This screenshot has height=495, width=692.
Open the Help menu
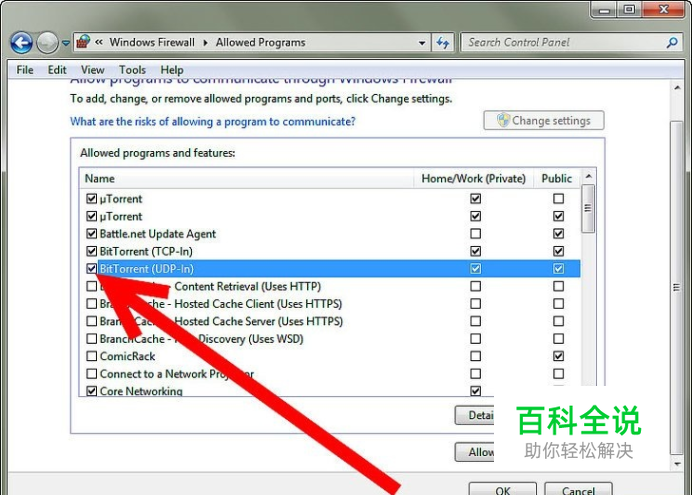[x=172, y=70]
